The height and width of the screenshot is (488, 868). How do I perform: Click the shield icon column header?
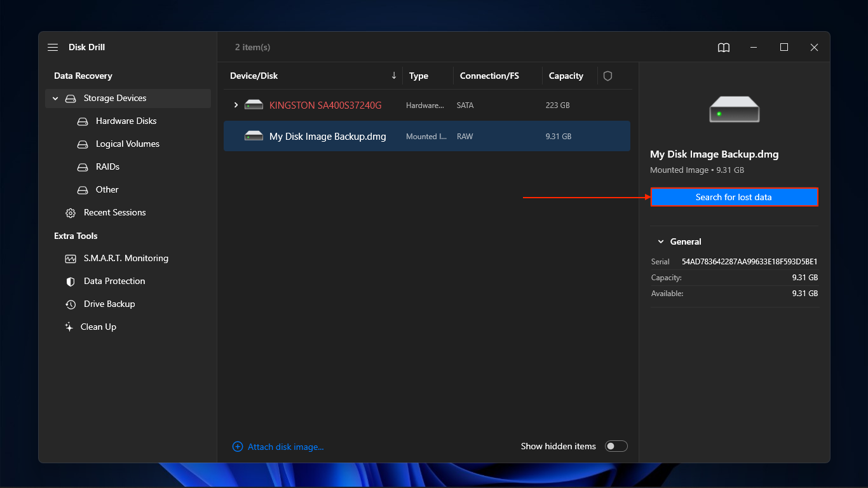point(607,76)
